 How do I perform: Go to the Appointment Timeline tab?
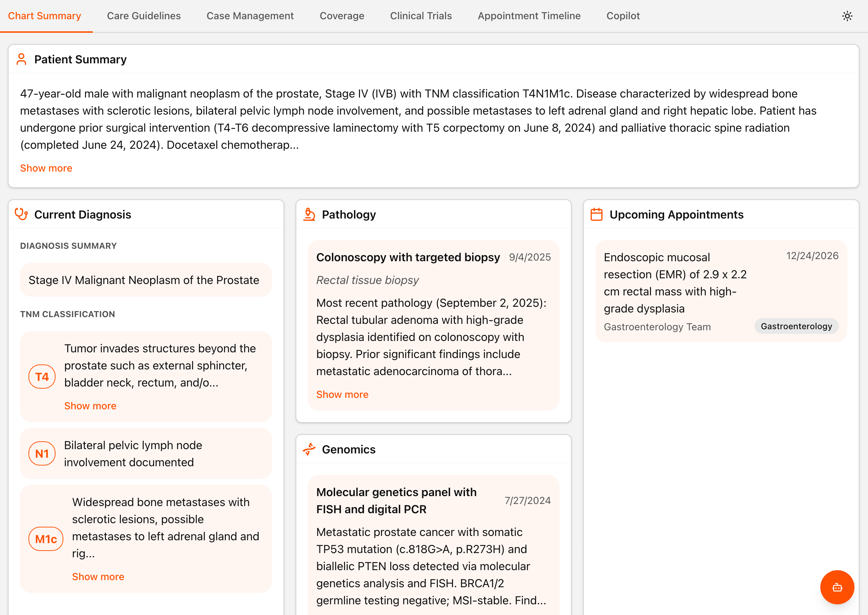(x=529, y=16)
